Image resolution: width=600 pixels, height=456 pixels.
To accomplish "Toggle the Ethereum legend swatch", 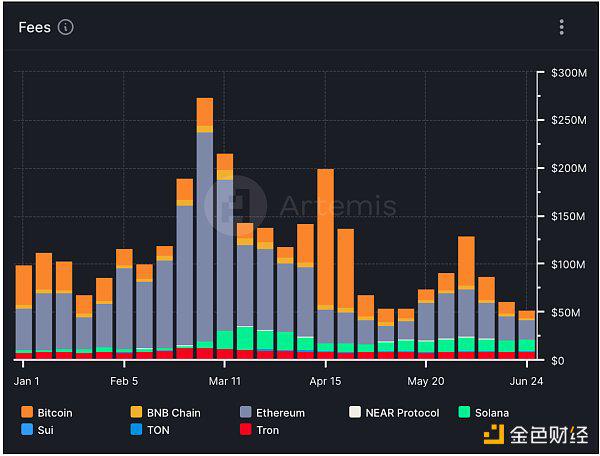I will (x=246, y=412).
